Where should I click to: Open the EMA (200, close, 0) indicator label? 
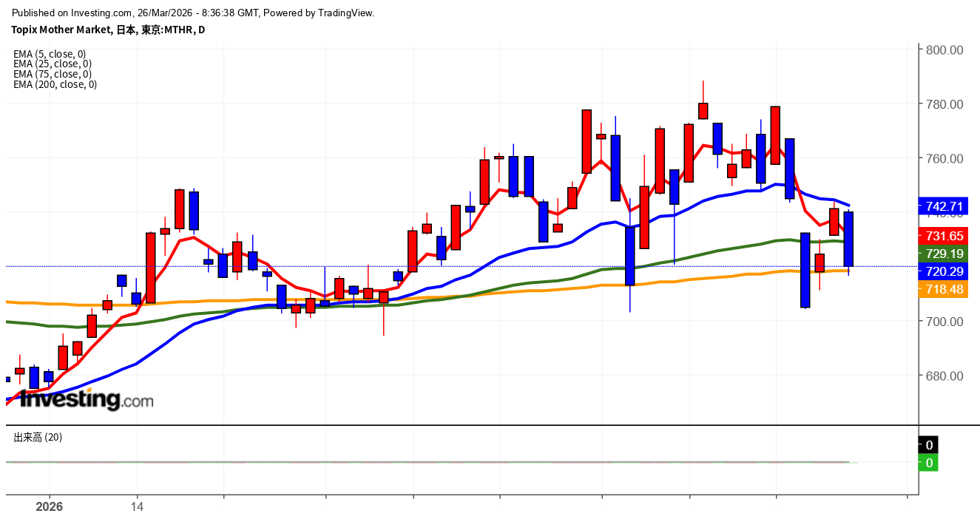point(55,84)
